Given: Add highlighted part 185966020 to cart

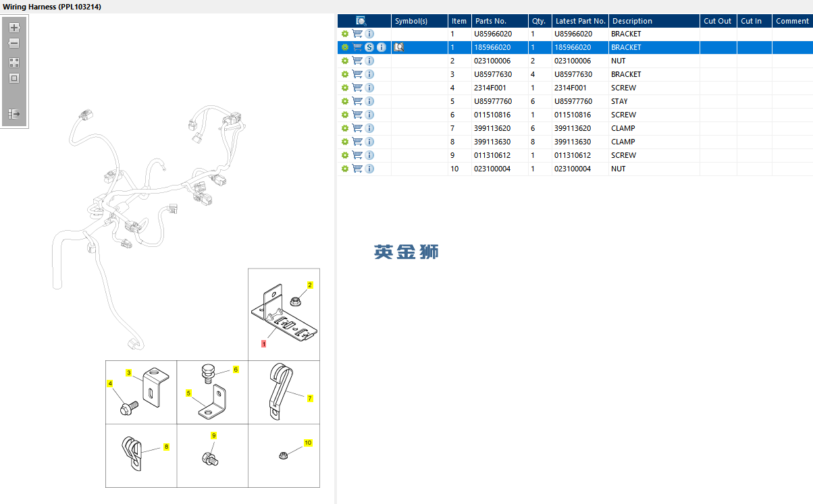Looking at the screenshot, I should [357, 47].
